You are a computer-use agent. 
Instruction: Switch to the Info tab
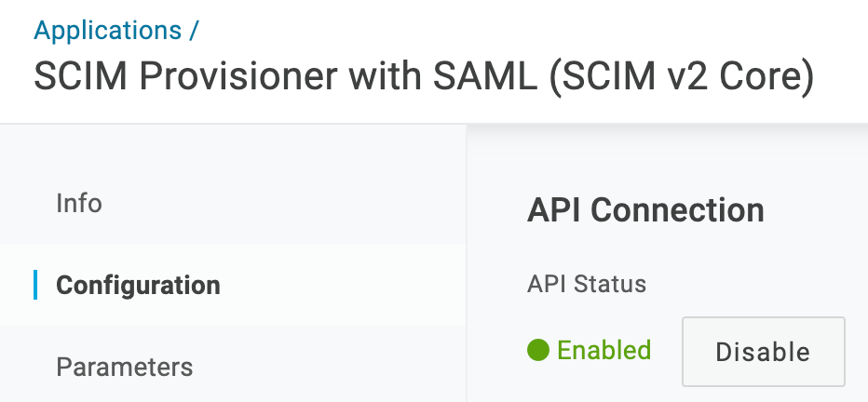(x=79, y=203)
